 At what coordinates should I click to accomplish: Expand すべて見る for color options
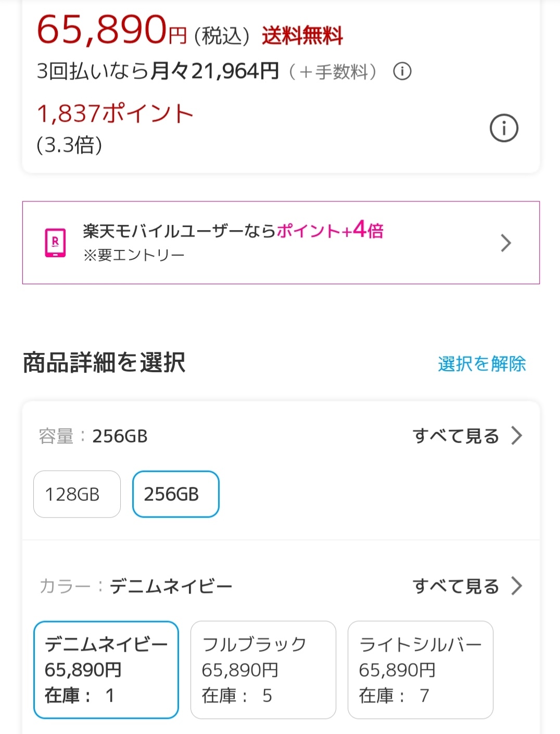[456, 586]
